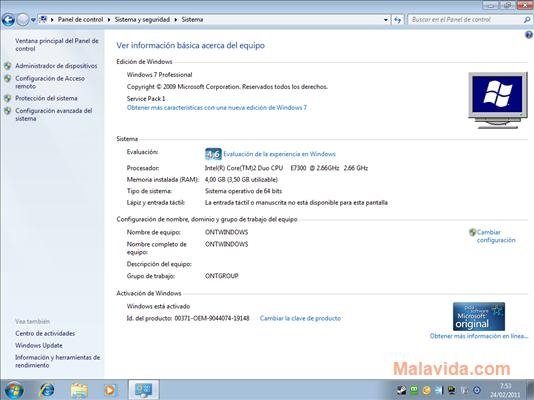Click the Windows logo monitor image
Image resolution: width=534 pixels, height=400 pixels.
point(498,100)
